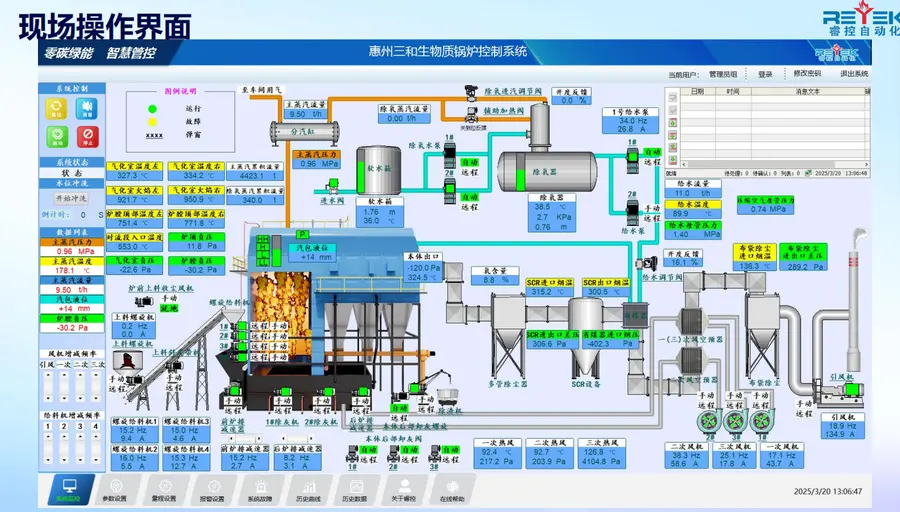The image size is (900, 512).
Task: Click the yellow 复位 reset icon
Action: click(56, 108)
